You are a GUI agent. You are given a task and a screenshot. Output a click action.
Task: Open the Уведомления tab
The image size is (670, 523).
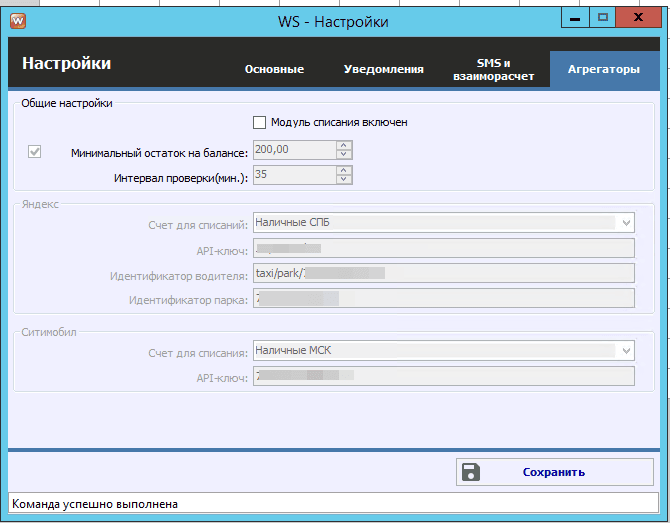pos(384,70)
